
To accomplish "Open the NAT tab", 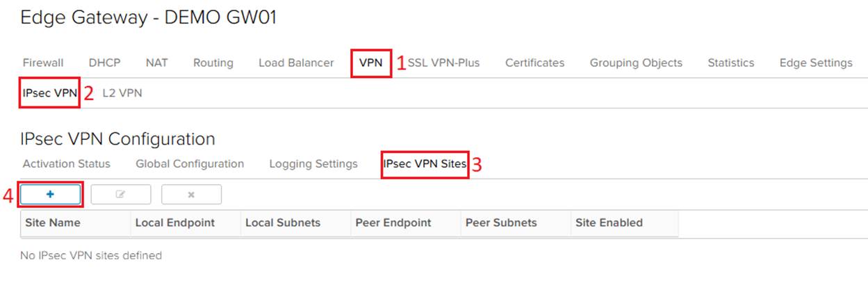I will point(156,63).
